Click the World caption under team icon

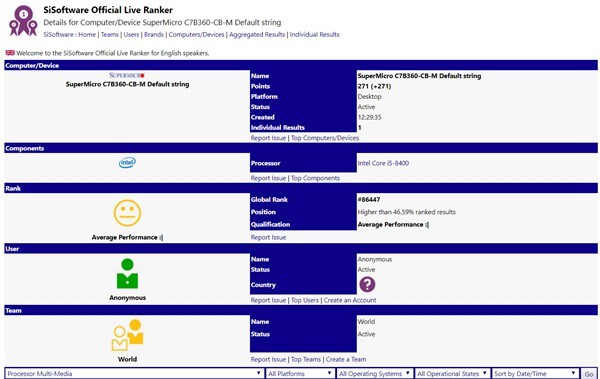127,359
